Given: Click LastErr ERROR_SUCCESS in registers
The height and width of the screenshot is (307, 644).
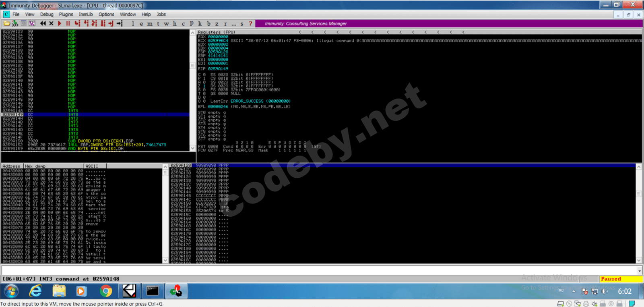Looking at the screenshot, I should pyautogui.click(x=250, y=101).
